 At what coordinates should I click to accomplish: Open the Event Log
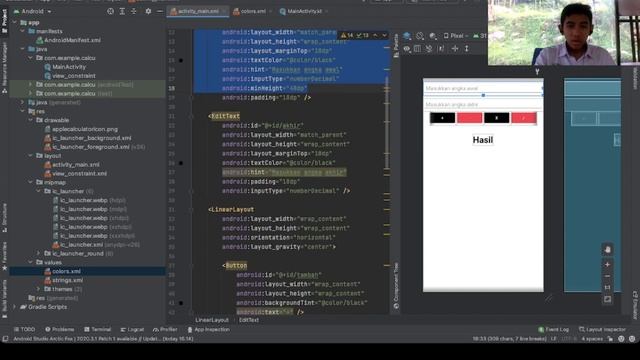click(553, 329)
